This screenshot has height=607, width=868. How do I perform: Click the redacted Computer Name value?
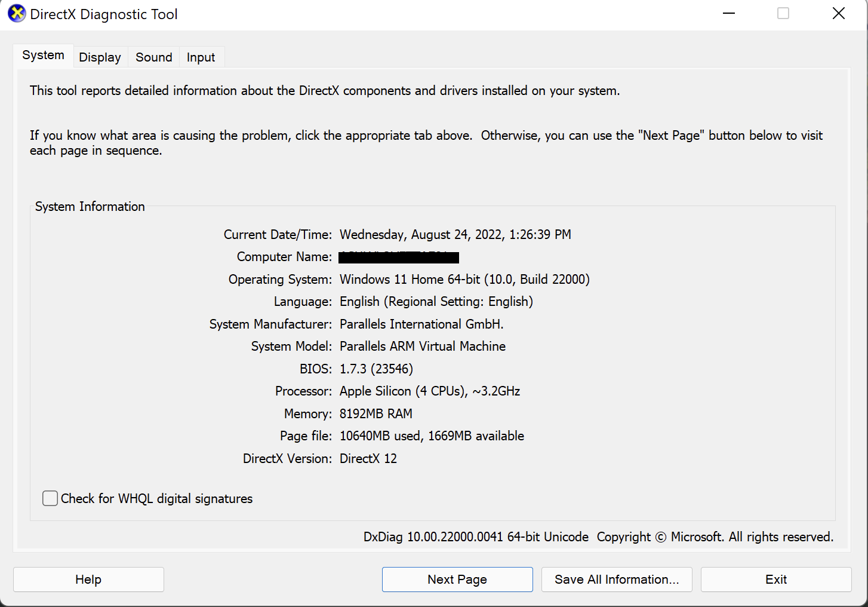399,257
